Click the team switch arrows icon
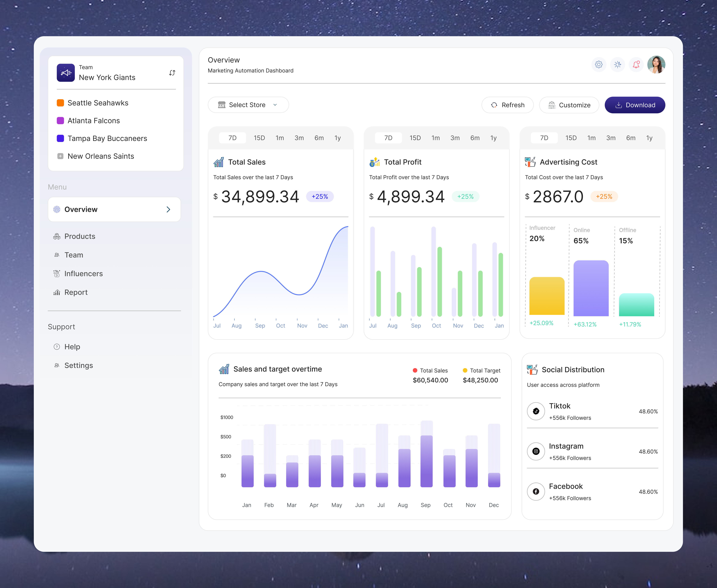The width and height of the screenshot is (717, 588). 172,73
